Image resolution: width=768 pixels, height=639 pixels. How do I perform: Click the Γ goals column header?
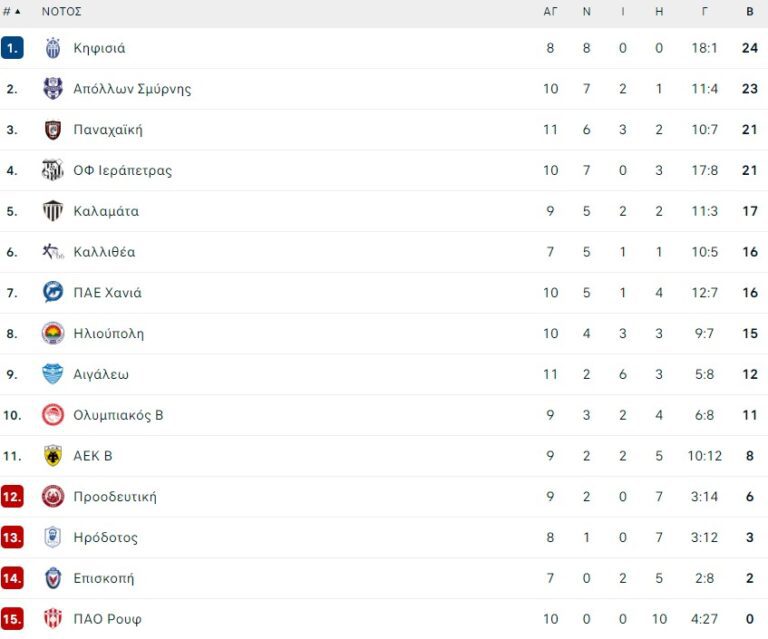coord(705,12)
